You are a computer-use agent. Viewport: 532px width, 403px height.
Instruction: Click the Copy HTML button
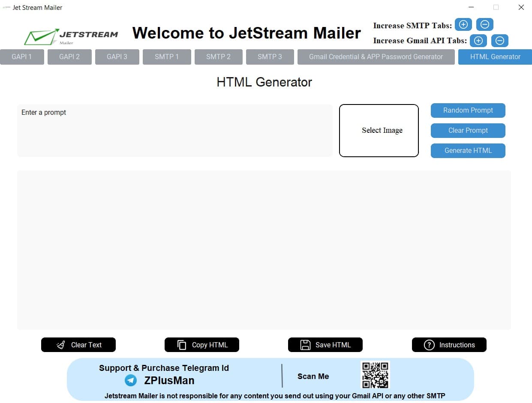pyautogui.click(x=202, y=345)
